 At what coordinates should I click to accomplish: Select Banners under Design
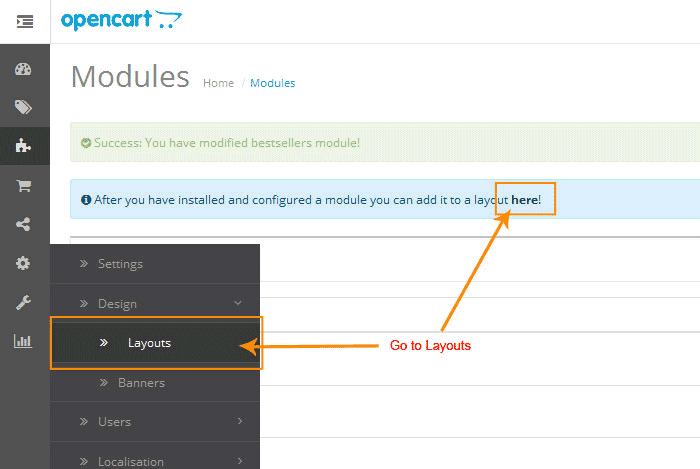[x=155, y=382]
